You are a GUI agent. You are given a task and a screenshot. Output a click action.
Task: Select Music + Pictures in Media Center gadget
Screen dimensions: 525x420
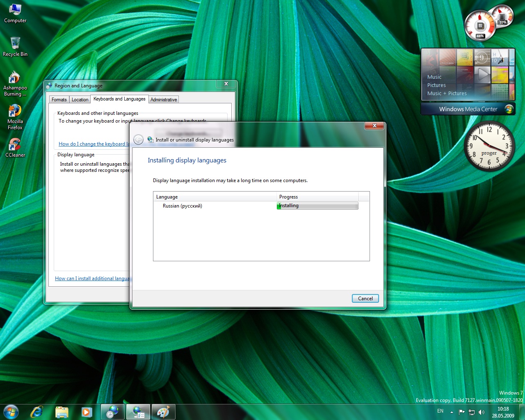447,93
